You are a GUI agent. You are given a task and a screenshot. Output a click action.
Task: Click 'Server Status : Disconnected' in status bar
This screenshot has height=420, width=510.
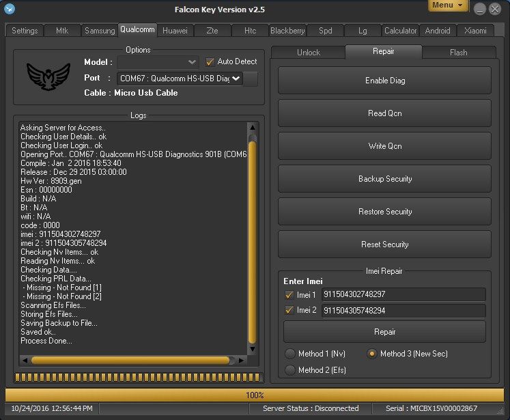[311, 408]
